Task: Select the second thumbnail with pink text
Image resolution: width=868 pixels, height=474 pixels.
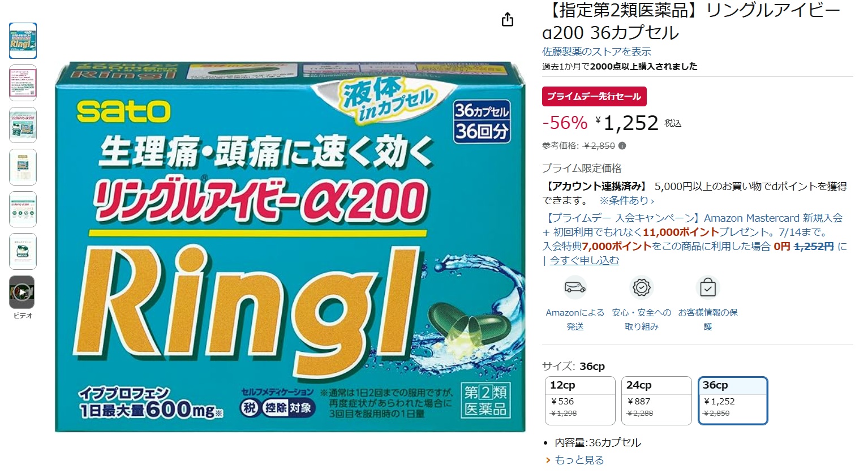Action: point(23,83)
